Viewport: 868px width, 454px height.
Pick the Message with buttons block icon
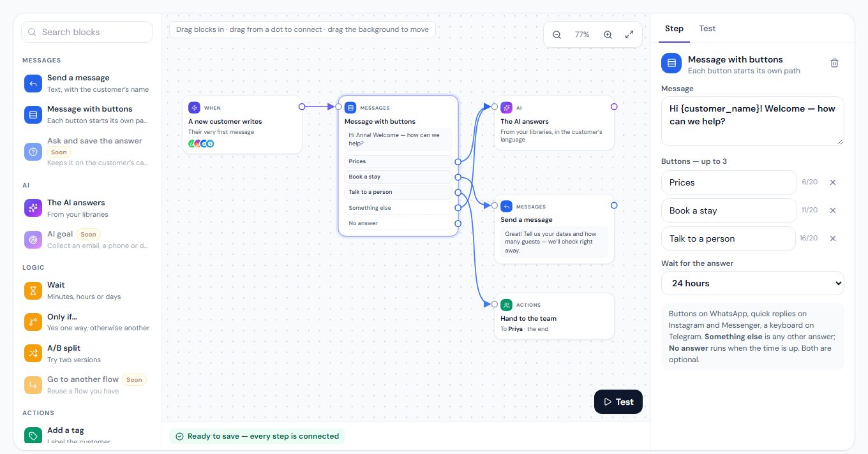33,115
